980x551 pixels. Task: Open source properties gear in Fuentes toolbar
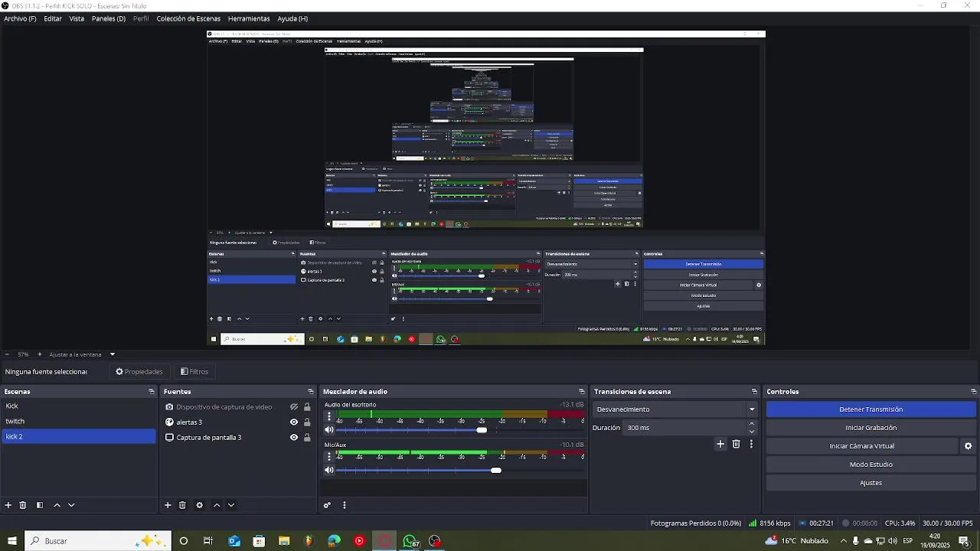point(200,505)
